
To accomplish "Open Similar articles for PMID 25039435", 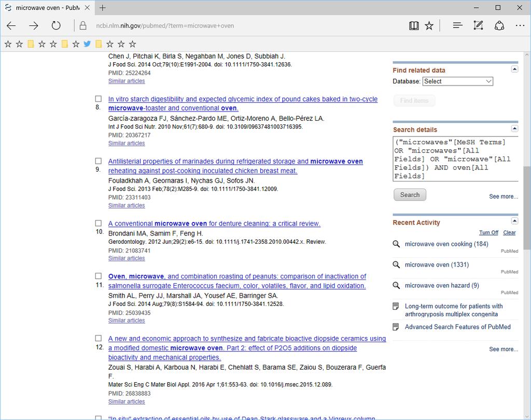I will click(127, 320).
